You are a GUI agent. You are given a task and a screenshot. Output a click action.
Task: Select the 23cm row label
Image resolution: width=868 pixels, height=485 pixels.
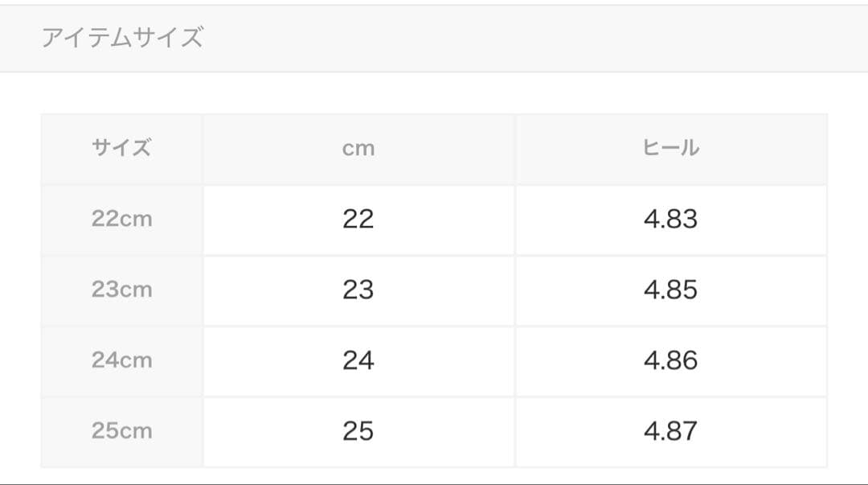pos(121,290)
